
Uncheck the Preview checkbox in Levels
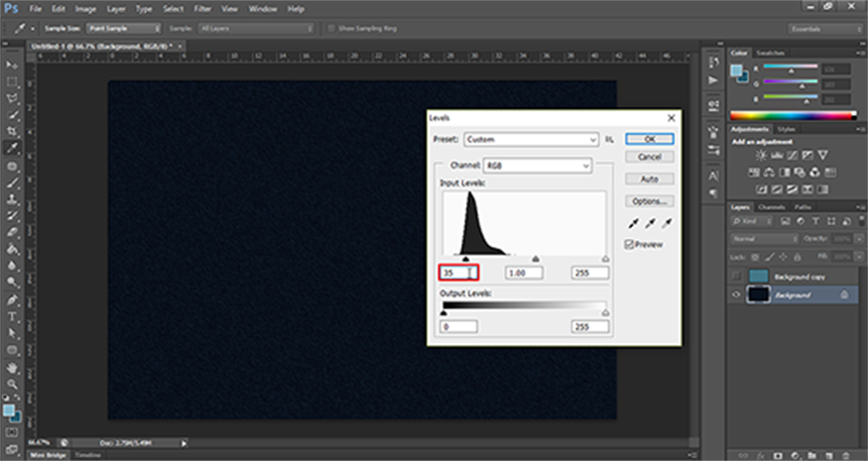(x=630, y=244)
